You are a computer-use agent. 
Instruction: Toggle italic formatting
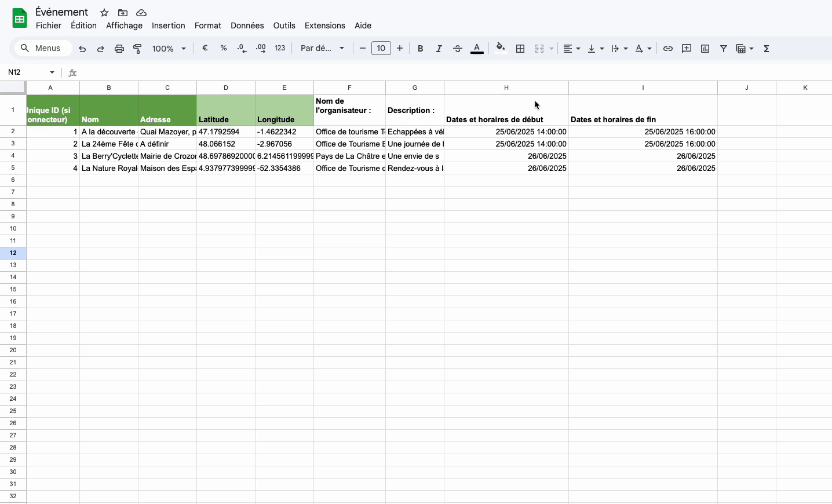439,49
